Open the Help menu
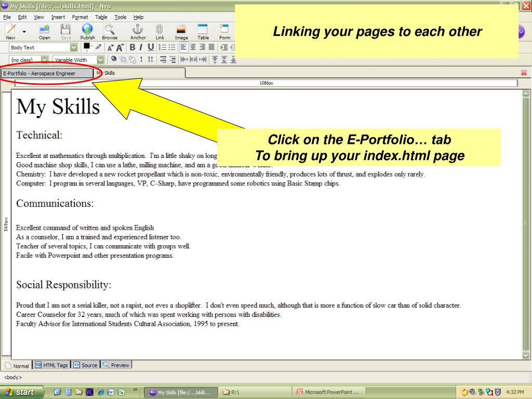Viewport: 532px width, 399px height. coord(138,17)
